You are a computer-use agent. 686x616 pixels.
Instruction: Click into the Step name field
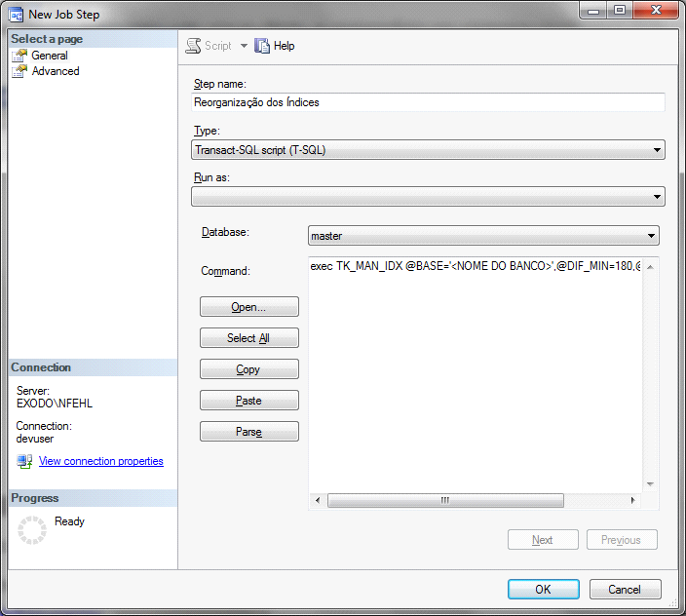[428, 102]
